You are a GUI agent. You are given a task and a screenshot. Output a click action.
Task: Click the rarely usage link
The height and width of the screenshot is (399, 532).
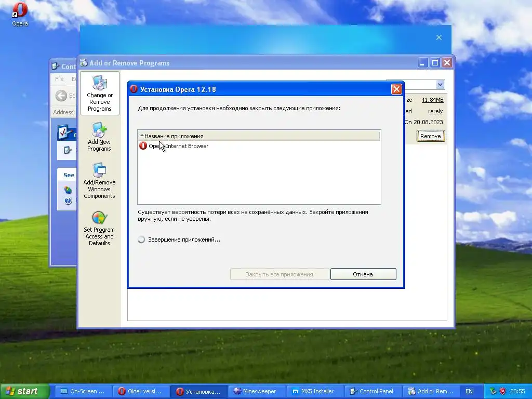coord(435,111)
